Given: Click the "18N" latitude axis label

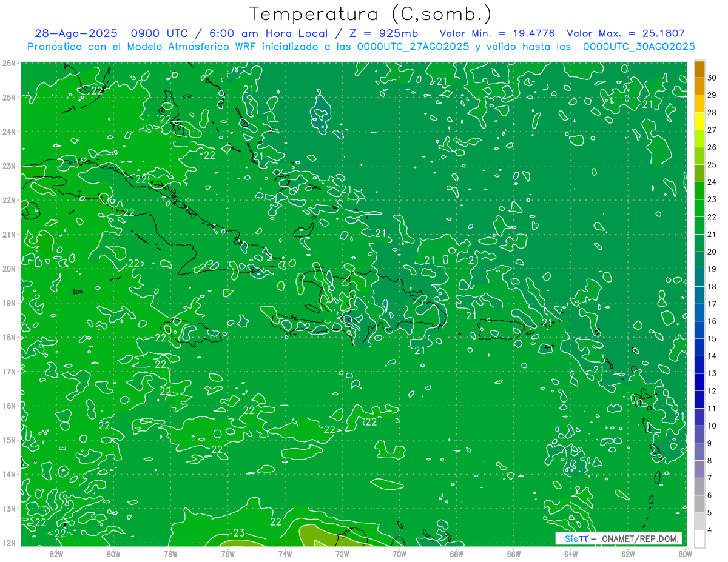Looking at the screenshot, I should [x=9, y=337].
